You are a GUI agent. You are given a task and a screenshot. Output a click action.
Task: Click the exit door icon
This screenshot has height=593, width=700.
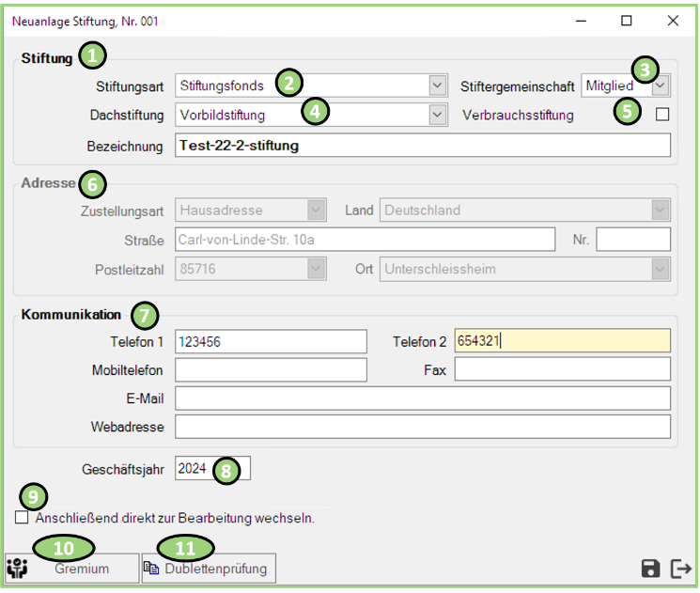(680, 569)
